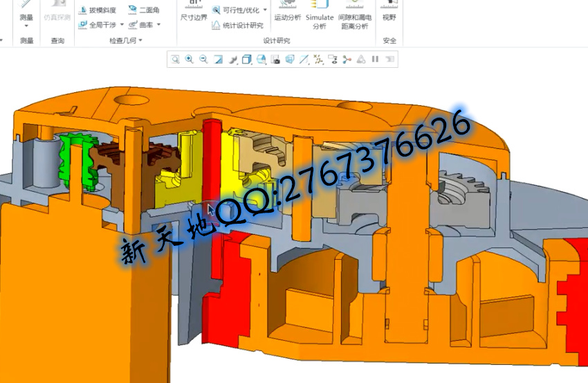Viewport: 588px width, 383px height.
Task: Open the View Manager camera icon
Action: point(276,60)
